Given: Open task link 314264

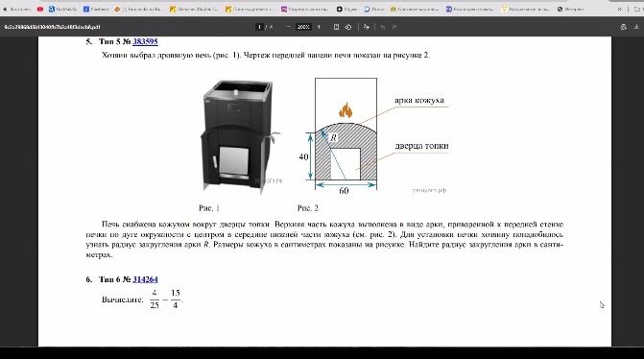Looking at the screenshot, I should tap(145, 279).
